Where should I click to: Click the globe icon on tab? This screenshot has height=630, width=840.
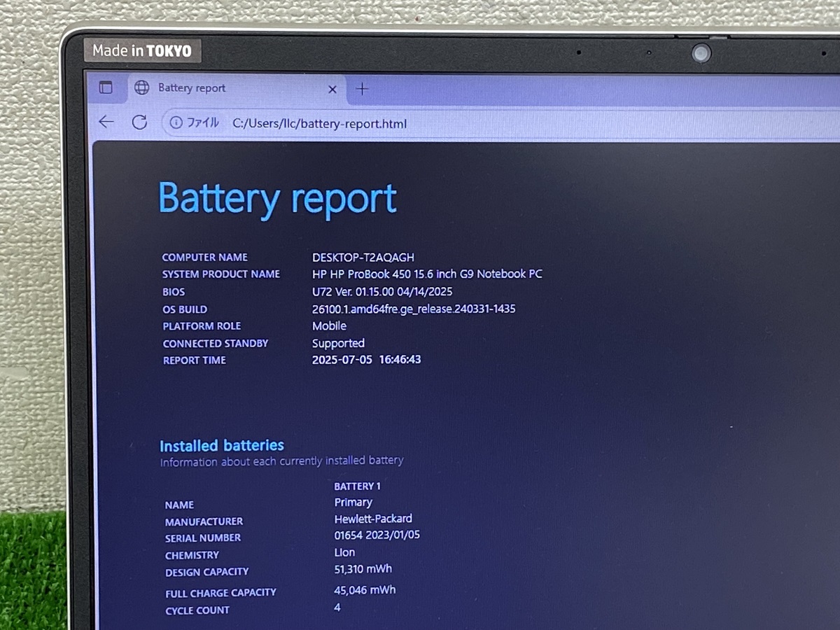142,87
